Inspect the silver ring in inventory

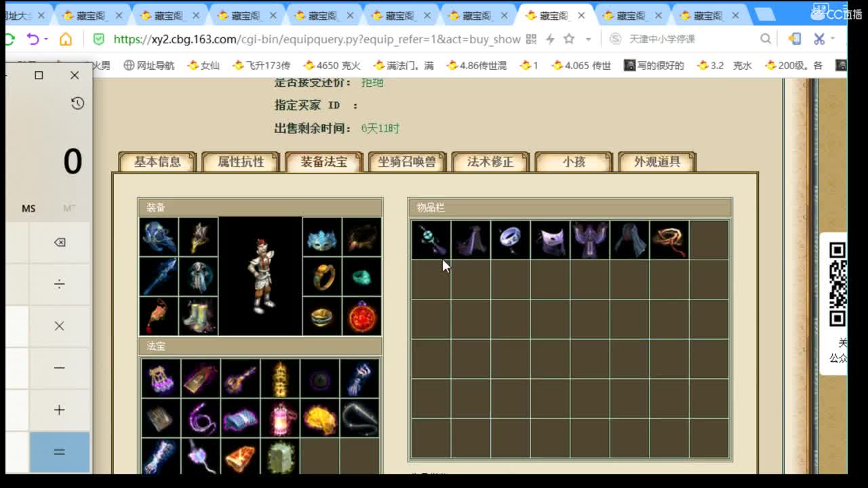tap(511, 240)
